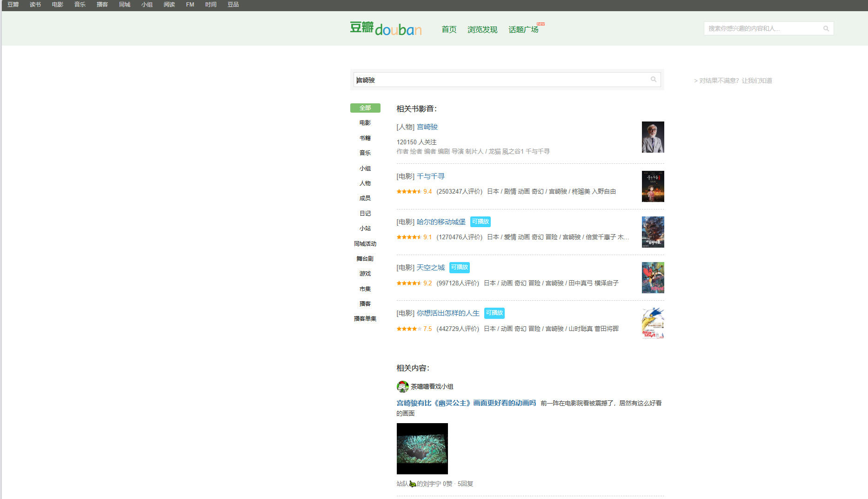Select the 电影 filter in sidebar

(365, 123)
